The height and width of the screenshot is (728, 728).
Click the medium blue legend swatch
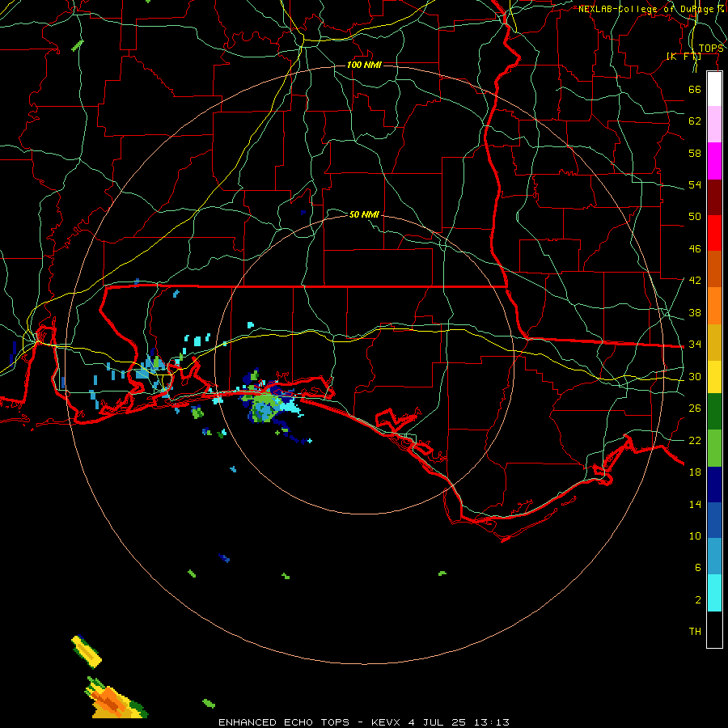714,520
